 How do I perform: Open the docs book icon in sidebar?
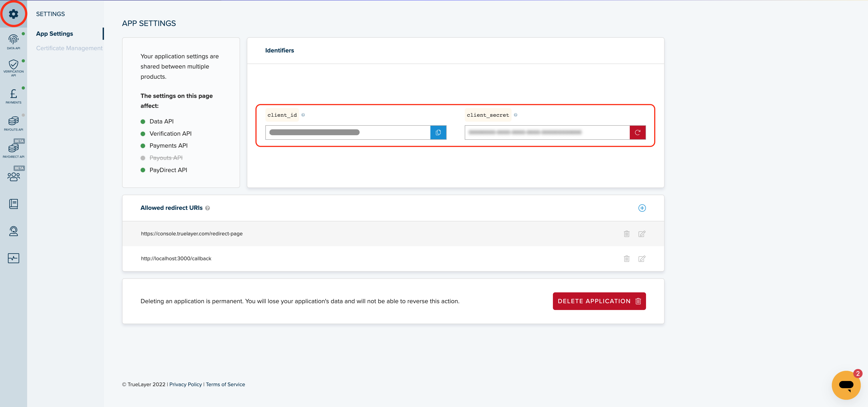(14, 204)
